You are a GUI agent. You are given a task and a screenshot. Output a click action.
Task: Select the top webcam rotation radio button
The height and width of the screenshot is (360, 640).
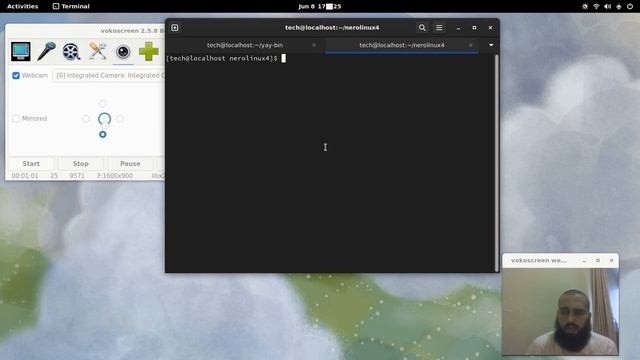(103, 103)
